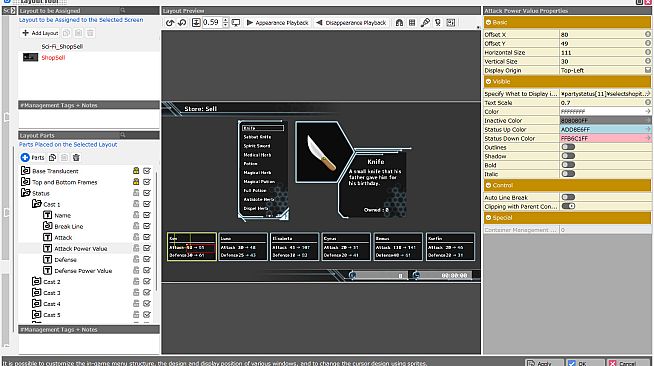Image resolution: width=654 pixels, height=366 pixels.
Task: Click the paste layout icon near Add Layout
Action: click(x=78, y=33)
